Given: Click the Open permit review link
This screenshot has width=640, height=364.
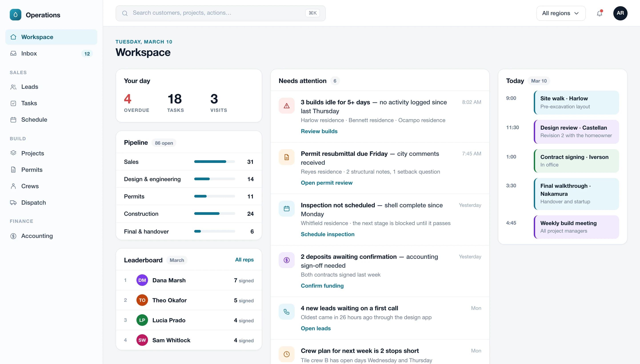Looking at the screenshot, I should [x=326, y=183].
